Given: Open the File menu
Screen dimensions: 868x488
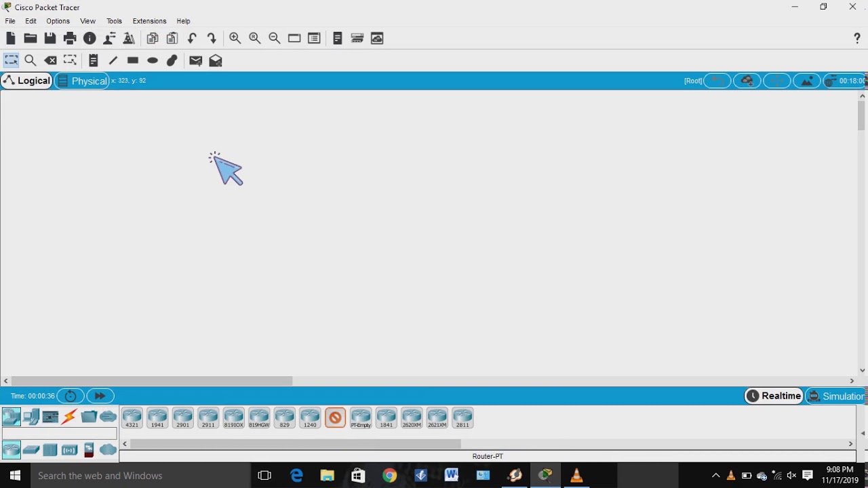Looking at the screenshot, I should coord(10,21).
